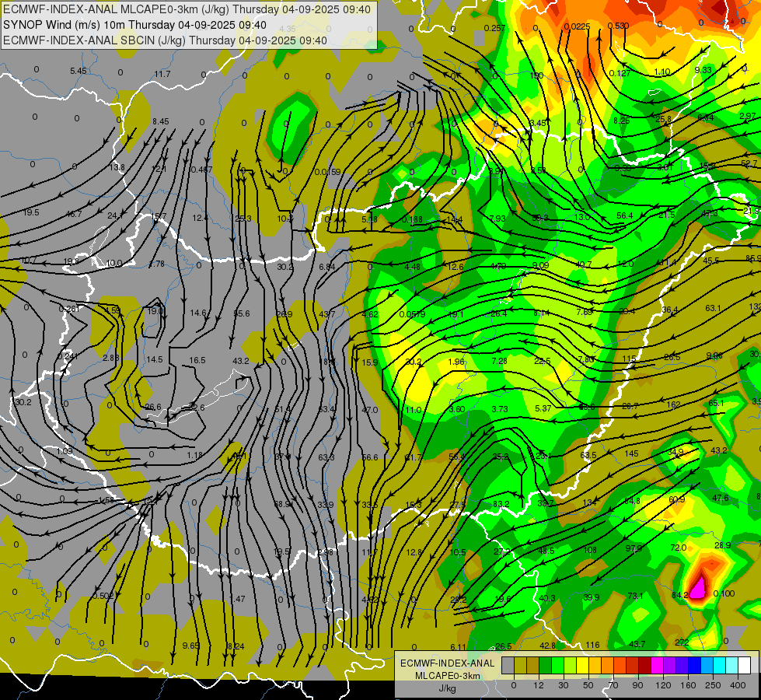Select the dark red legend swatch

[x=644, y=666]
